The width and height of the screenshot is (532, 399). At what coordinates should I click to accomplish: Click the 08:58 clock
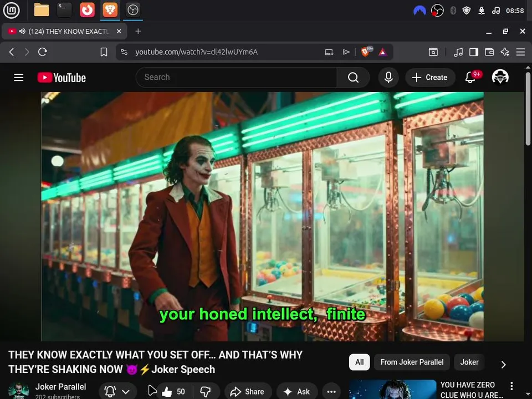tap(515, 11)
